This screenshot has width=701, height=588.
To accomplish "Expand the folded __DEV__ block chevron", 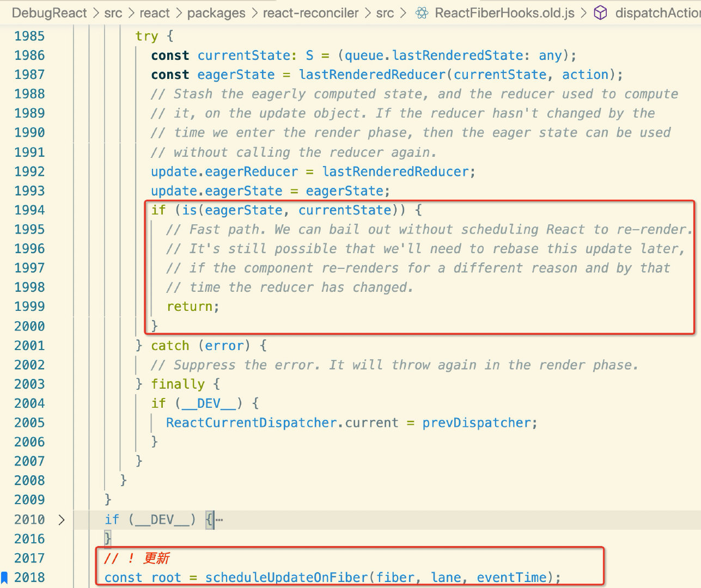I will (62, 519).
